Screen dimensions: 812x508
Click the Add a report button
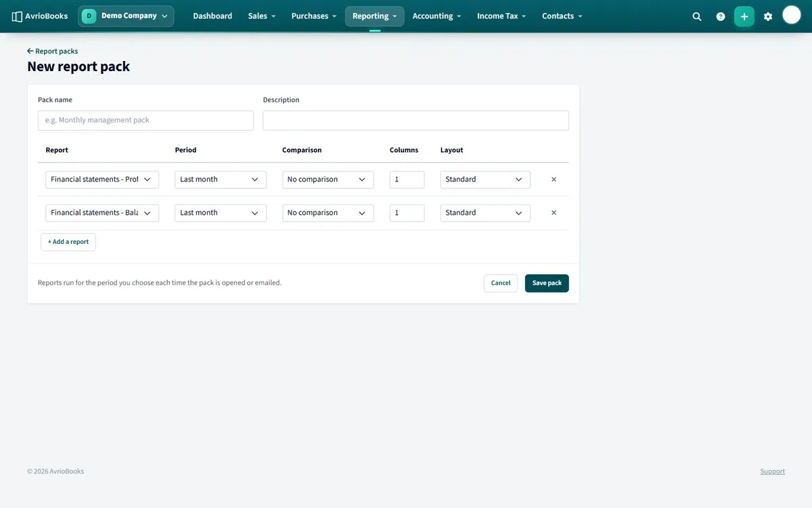click(68, 242)
